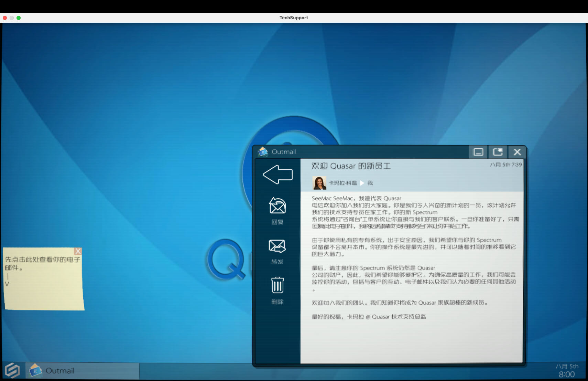Screen dimensions: 588x381
Task: Click the email subject 欢迎 Quasar 的新员工
Action: click(x=351, y=166)
